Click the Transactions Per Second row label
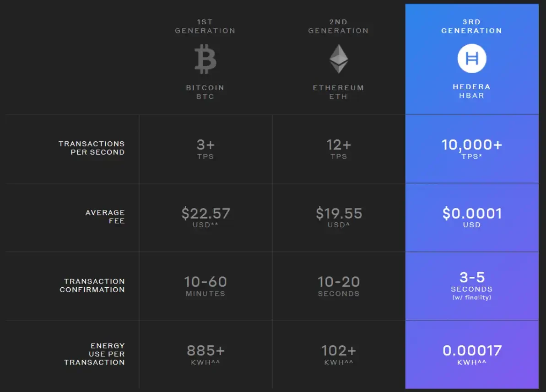The width and height of the screenshot is (546, 392). click(92, 148)
